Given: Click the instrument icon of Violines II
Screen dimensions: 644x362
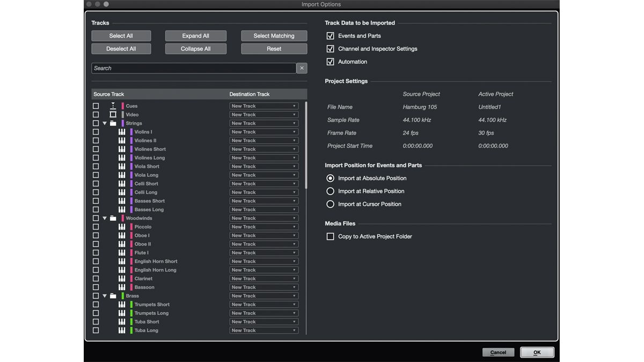Looking at the screenshot, I should click(x=122, y=141).
